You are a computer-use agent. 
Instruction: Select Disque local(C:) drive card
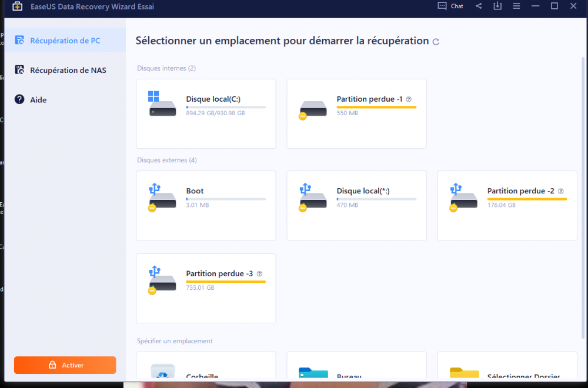206,113
